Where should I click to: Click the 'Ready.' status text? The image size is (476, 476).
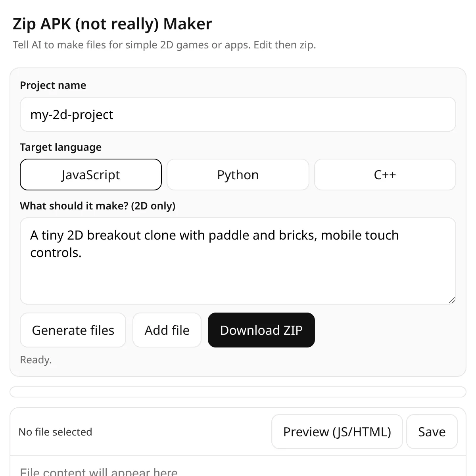click(x=36, y=360)
